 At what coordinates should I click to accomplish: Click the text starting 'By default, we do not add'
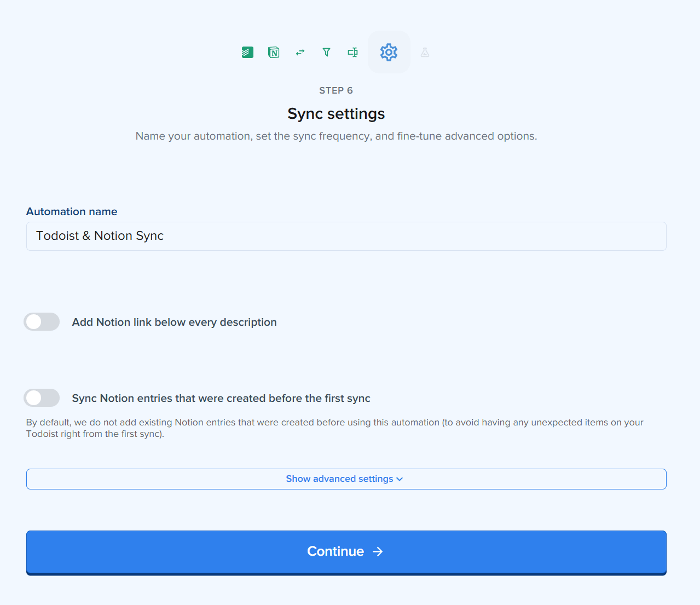(x=334, y=428)
